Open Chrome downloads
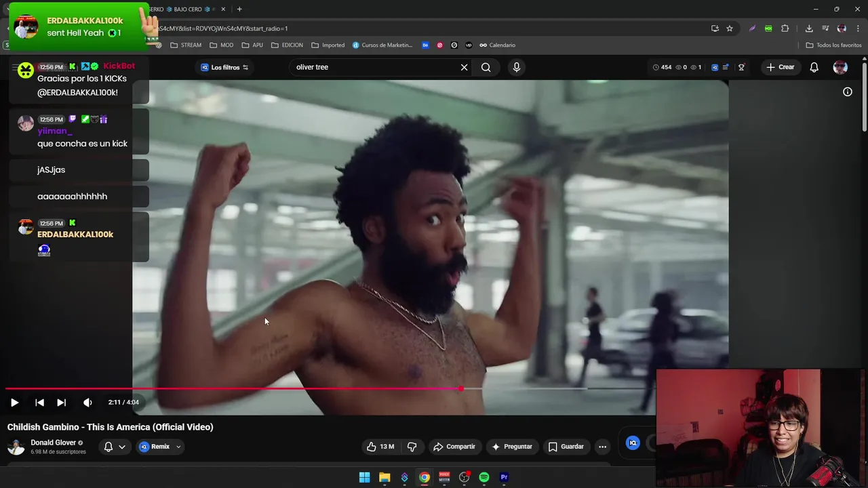Viewport: 868px width, 488px height. point(809,28)
